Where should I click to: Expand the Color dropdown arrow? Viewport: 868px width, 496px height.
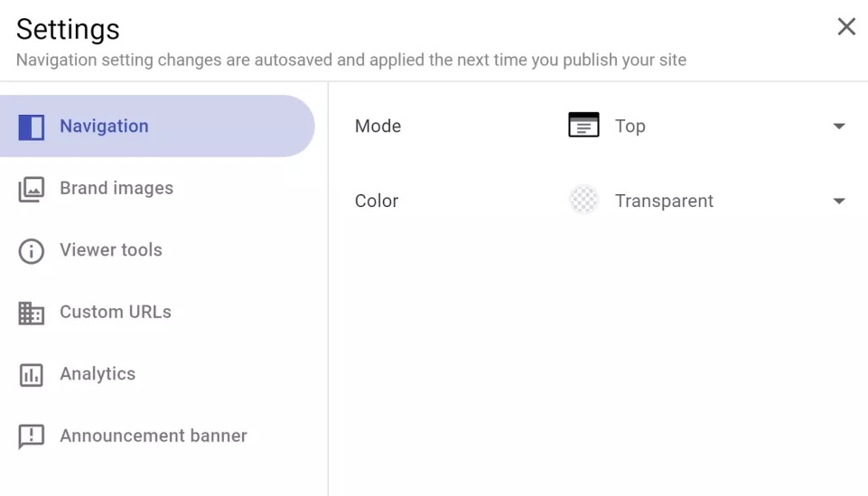click(839, 201)
